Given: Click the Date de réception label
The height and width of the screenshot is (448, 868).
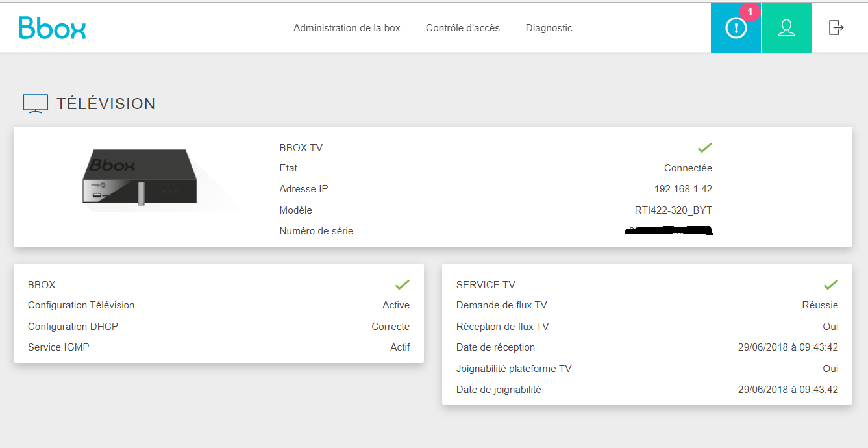Looking at the screenshot, I should coord(495,347).
